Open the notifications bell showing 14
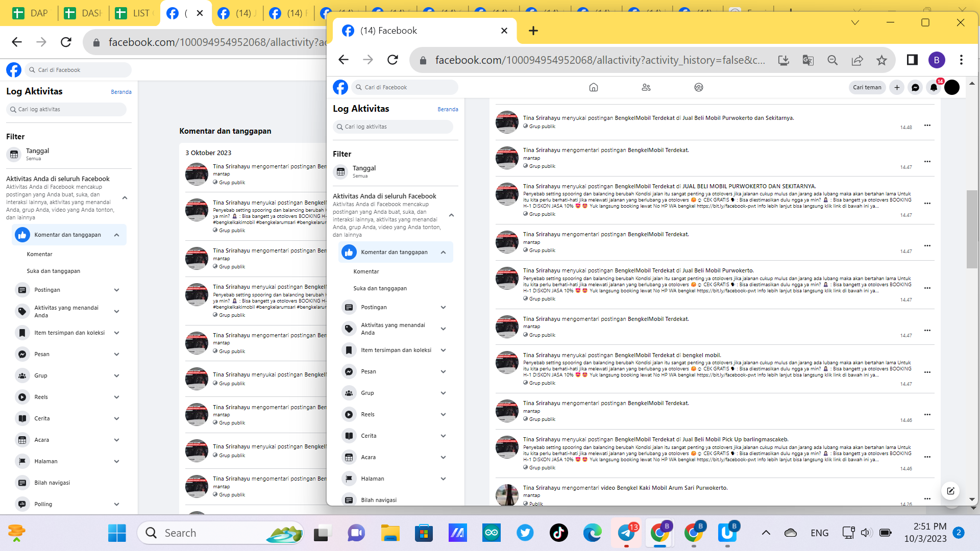The width and height of the screenshot is (980, 551). tap(934, 87)
